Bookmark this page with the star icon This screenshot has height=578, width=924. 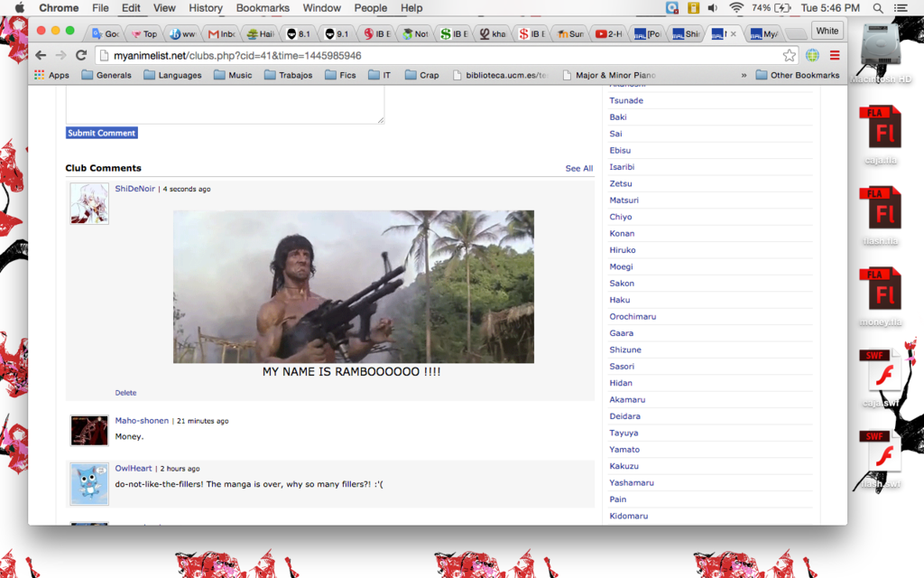(790, 55)
